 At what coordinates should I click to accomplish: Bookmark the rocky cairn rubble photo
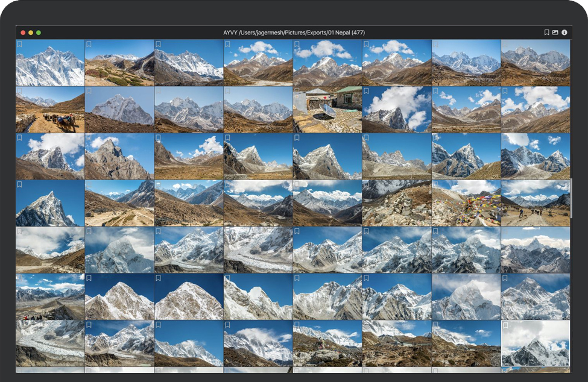click(366, 184)
